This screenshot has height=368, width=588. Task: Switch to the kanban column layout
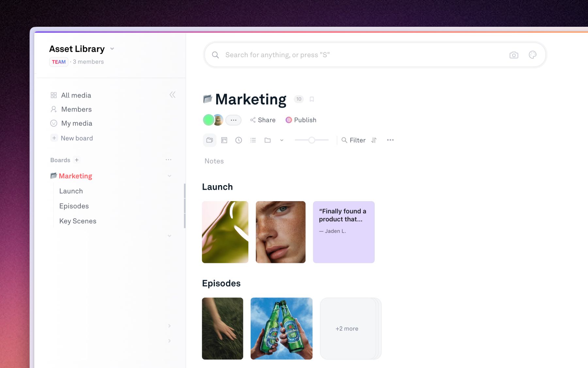(224, 140)
